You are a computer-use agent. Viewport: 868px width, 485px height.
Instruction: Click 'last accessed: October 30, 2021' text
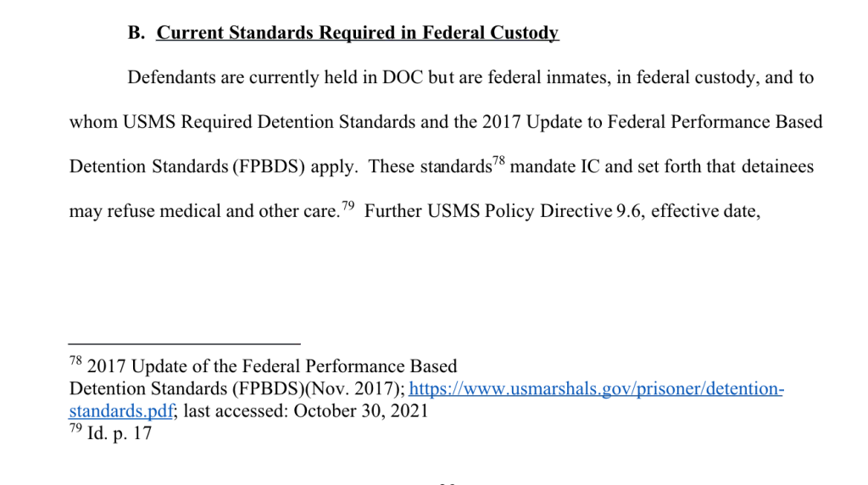[x=306, y=411]
